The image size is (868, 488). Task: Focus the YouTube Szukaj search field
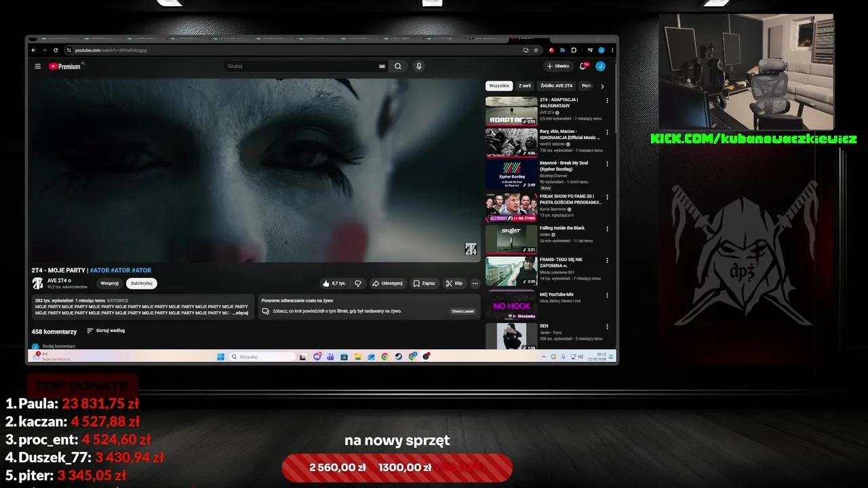(x=301, y=66)
